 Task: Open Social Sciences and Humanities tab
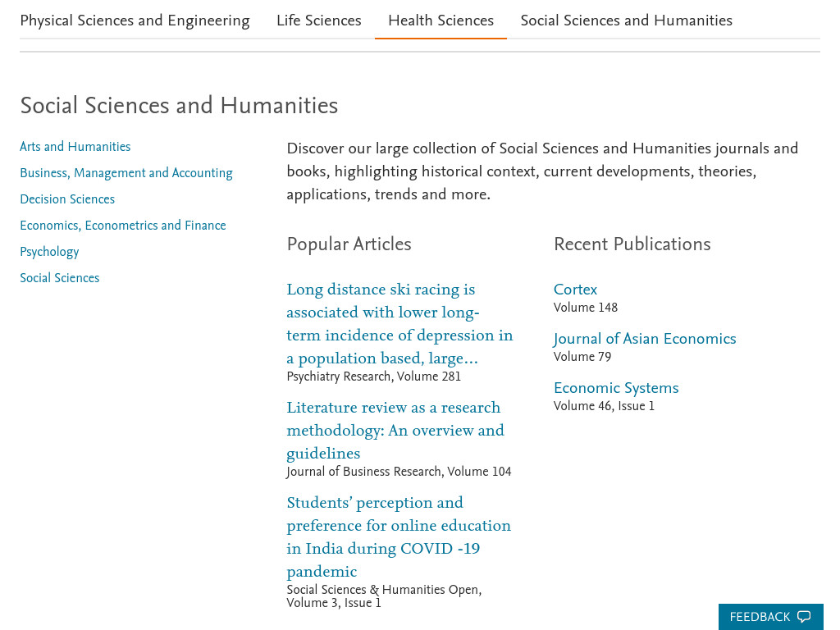(x=626, y=21)
